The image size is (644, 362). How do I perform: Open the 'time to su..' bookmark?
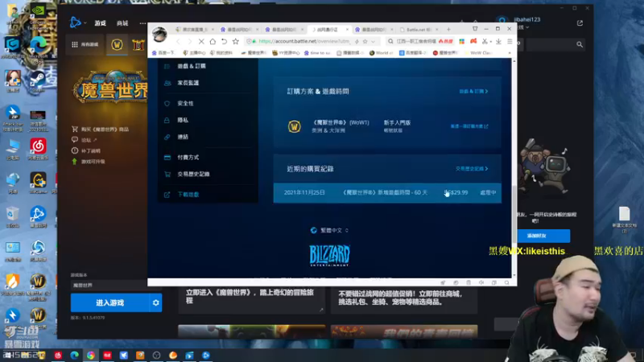coord(317,53)
